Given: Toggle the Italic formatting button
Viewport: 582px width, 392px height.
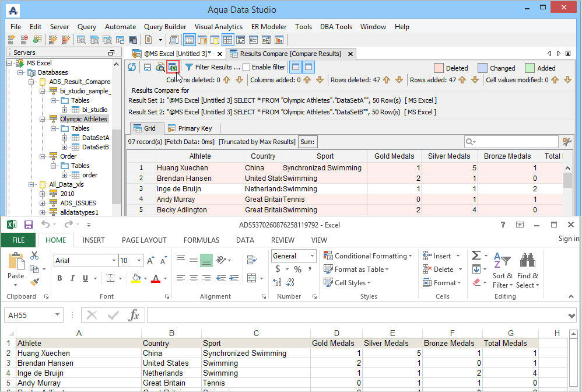Looking at the screenshot, I should 73,278.
